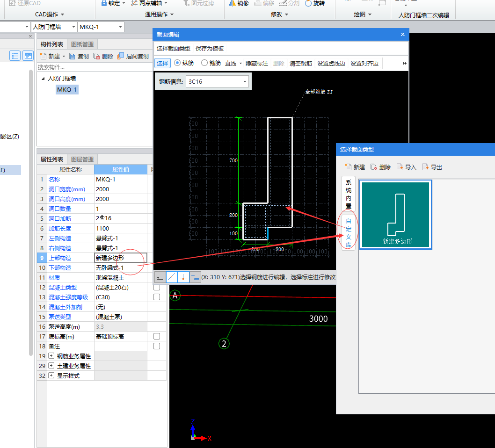
Task: Click 设置对齐边 button
Action: pos(364,64)
